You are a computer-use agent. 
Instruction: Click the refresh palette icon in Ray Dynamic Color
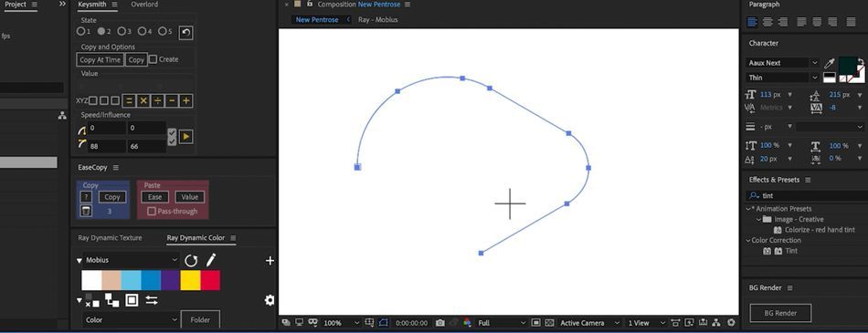pos(191,261)
